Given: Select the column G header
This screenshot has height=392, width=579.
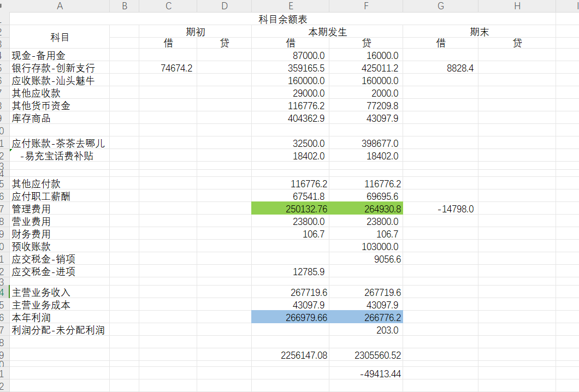Looking at the screenshot, I should 440,6.
